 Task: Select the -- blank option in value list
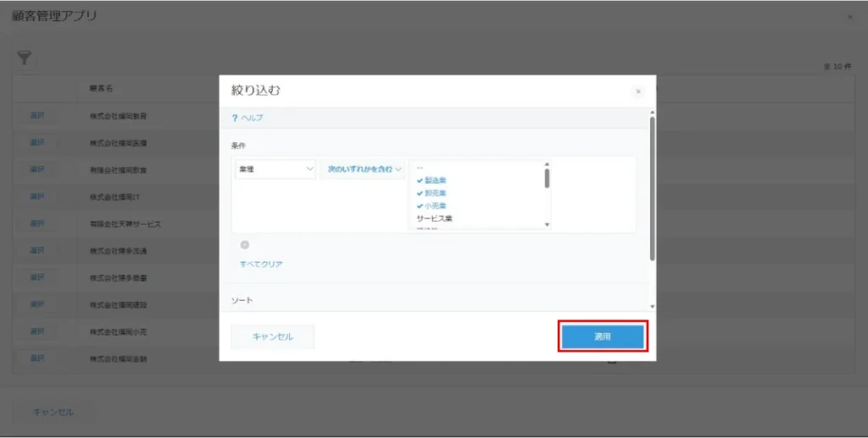point(420,168)
